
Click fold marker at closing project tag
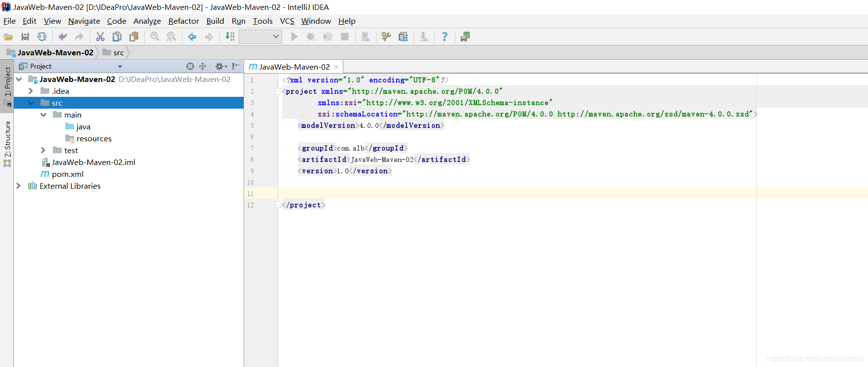pos(278,205)
